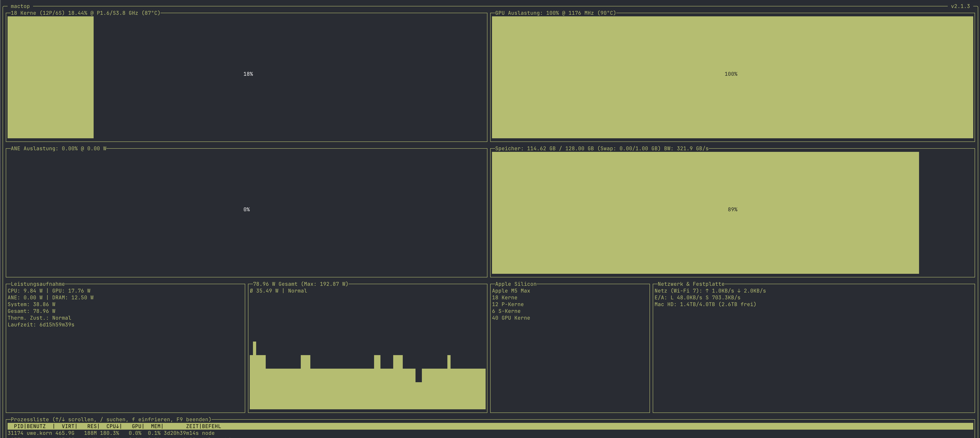Click the CPU↓ sort column header
The image size is (980, 438).
113,426
